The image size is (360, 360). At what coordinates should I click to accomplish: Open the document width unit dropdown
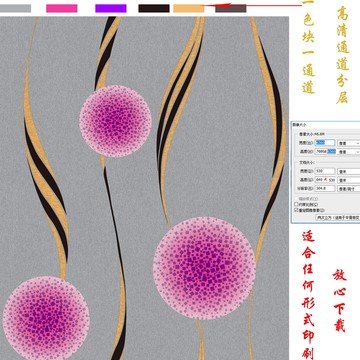pyautogui.click(x=349, y=172)
